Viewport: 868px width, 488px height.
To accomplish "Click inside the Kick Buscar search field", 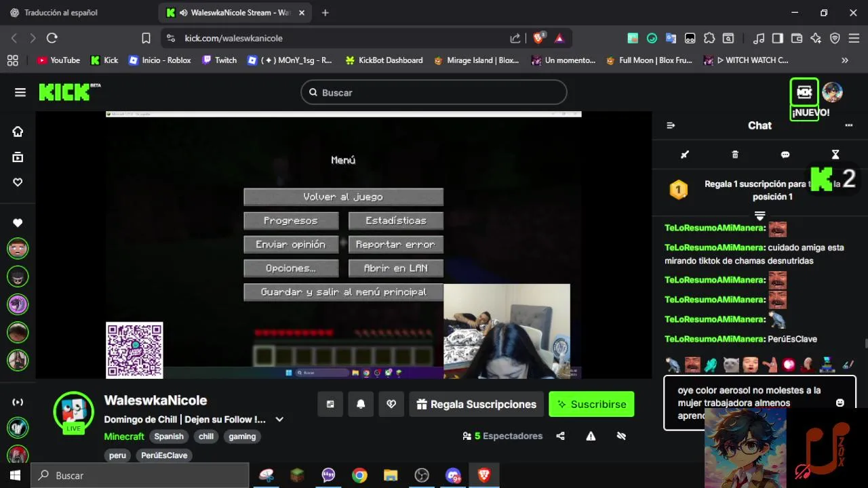I will coord(434,92).
